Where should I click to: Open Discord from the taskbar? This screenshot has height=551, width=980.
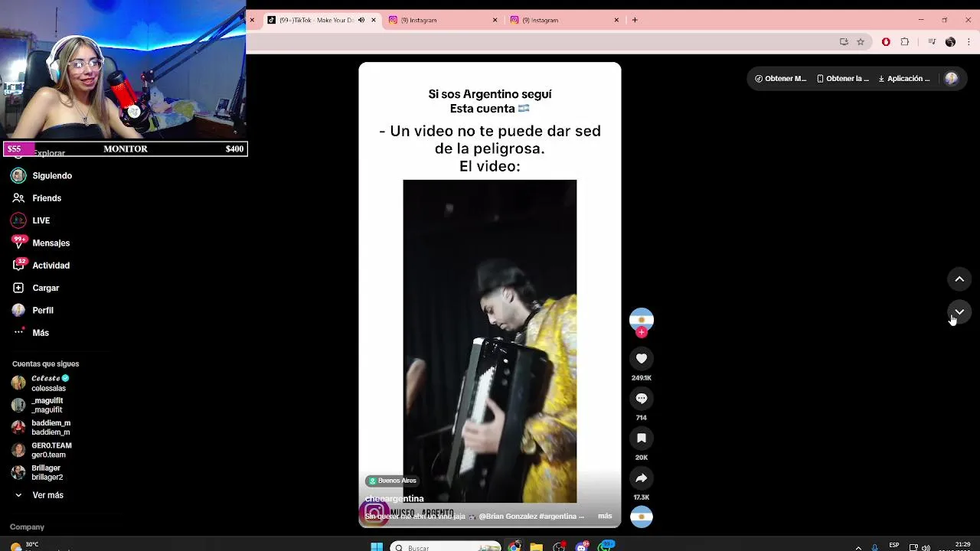click(583, 546)
